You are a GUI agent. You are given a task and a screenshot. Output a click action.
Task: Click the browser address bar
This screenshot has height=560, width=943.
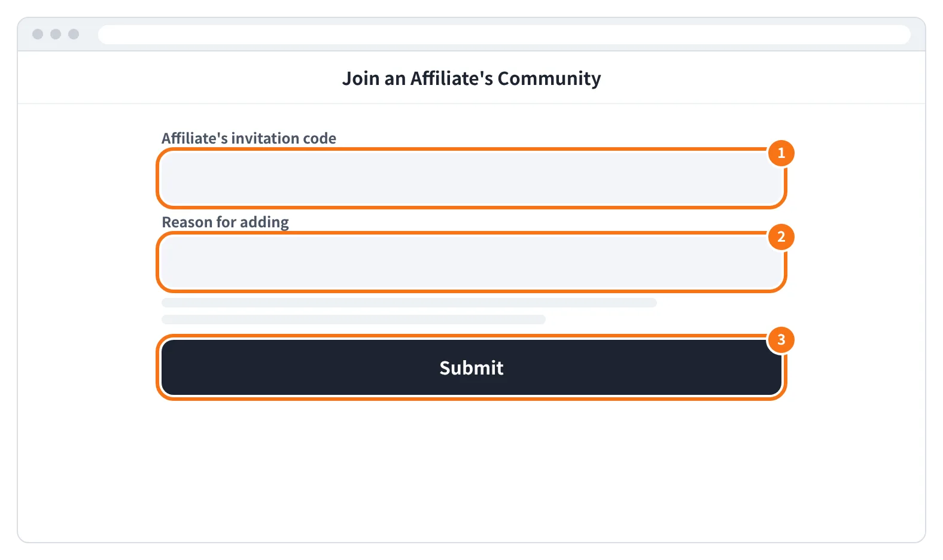coord(504,34)
